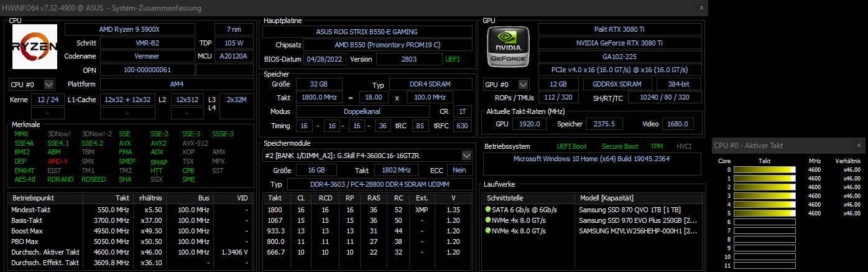
Task: Click the DDR4 SDRAM type field
Action: 430,84
